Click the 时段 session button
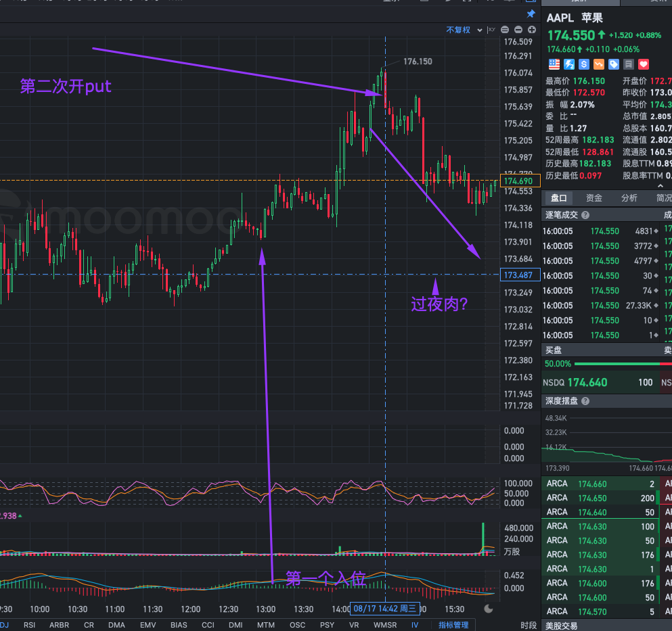The width and height of the screenshot is (672, 631). (x=529, y=626)
